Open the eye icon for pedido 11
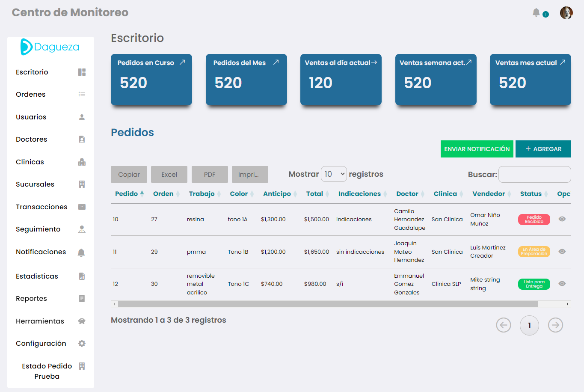 click(x=562, y=252)
